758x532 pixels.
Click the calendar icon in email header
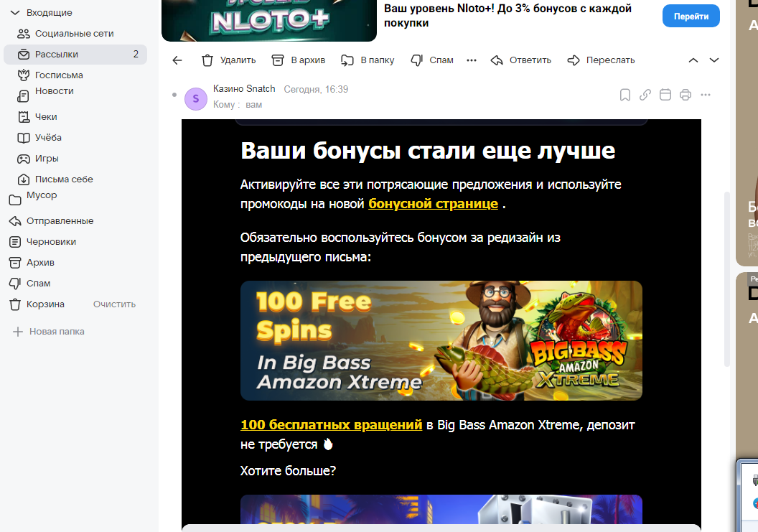tap(665, 95)
